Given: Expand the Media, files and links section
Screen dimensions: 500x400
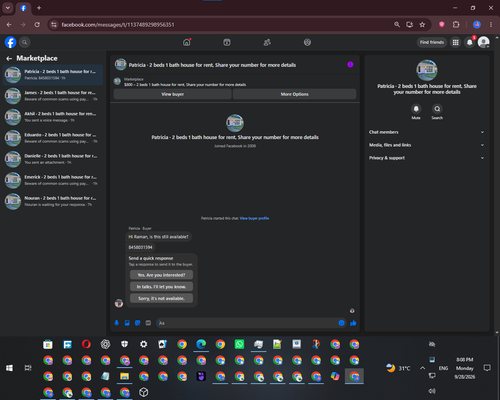Looking at the screenshot, I should pos(426,145).
